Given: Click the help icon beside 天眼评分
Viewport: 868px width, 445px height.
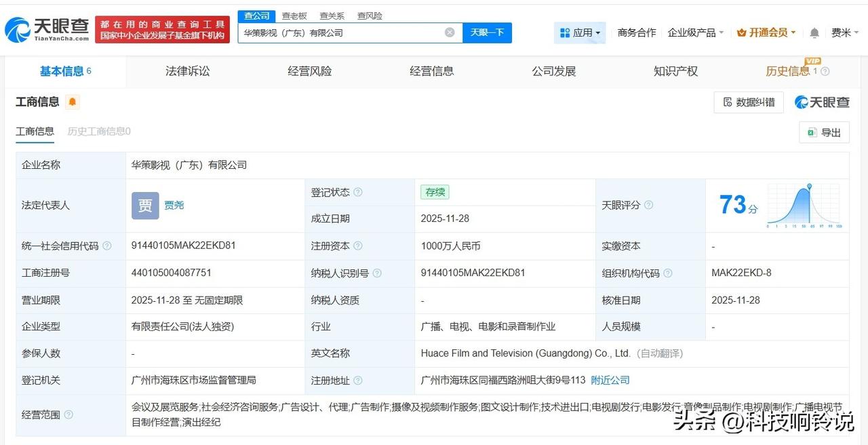Looking at the screenshot, I should pyautogui.click(x=648, y=205).
